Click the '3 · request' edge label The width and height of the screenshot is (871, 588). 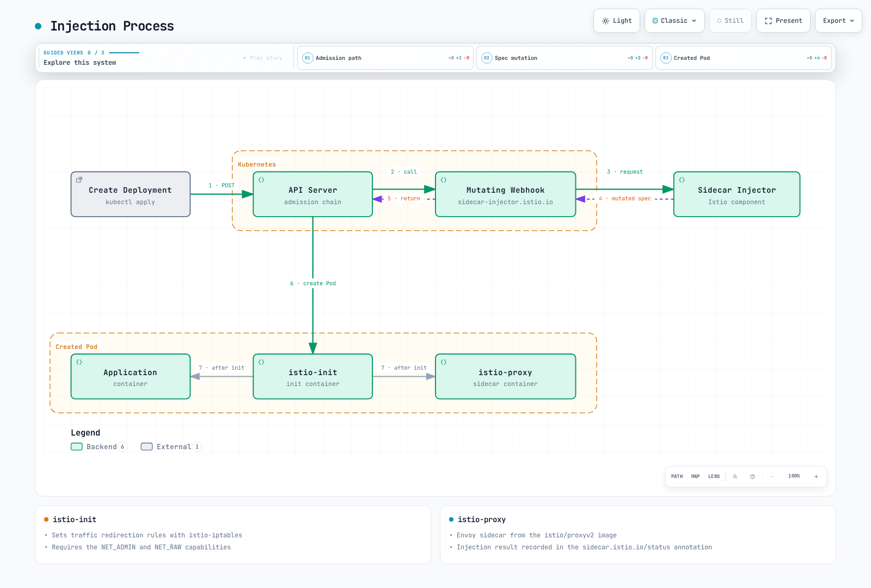coord(625,172)
